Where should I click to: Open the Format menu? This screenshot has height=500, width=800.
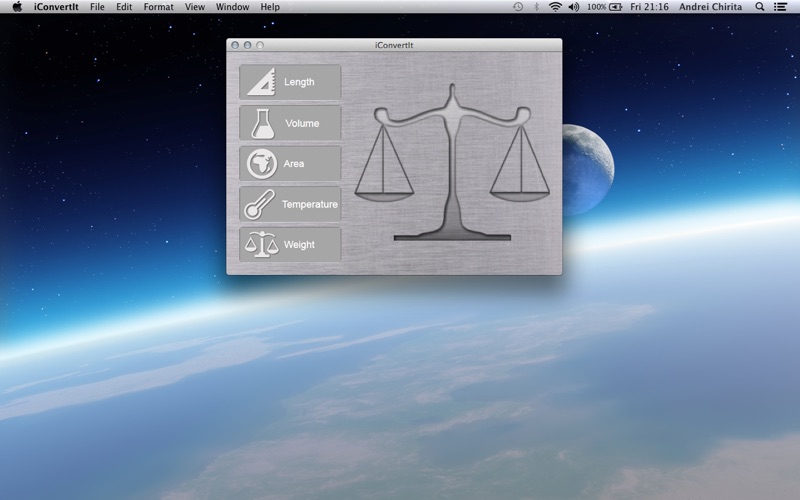click(158, 7)
